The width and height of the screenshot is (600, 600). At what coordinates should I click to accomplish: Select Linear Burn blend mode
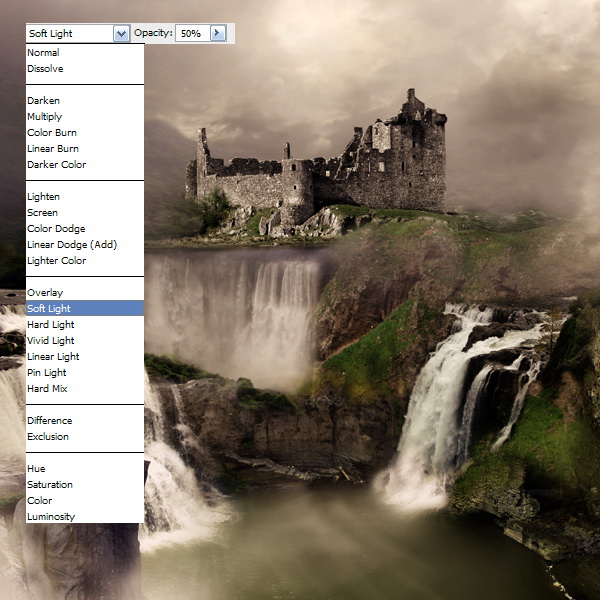tap(53, 149)
